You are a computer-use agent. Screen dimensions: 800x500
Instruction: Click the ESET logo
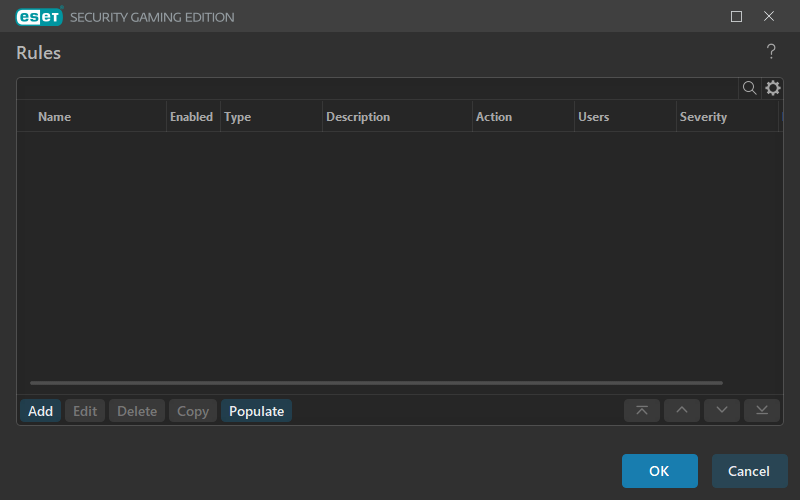tap(39, 16)
